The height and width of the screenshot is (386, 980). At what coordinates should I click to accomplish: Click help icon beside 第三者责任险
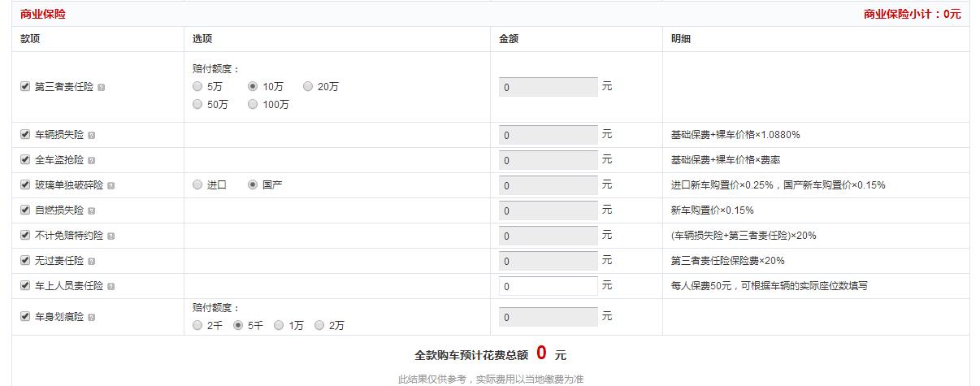click(102, 87)
